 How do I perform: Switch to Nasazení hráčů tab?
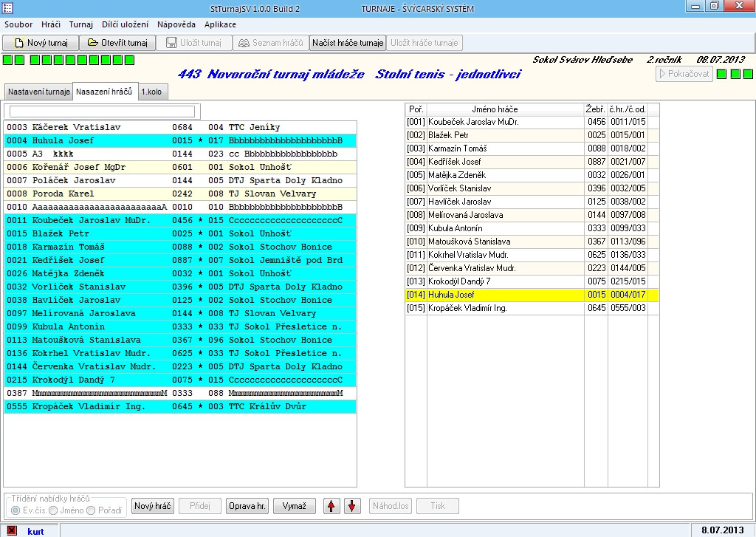point(104,91)
